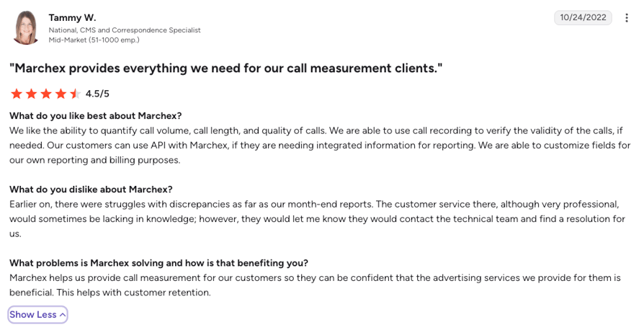644x330 pixels.
Task: Click the reviewer name Tammy W.
Action: coord(72,18)
